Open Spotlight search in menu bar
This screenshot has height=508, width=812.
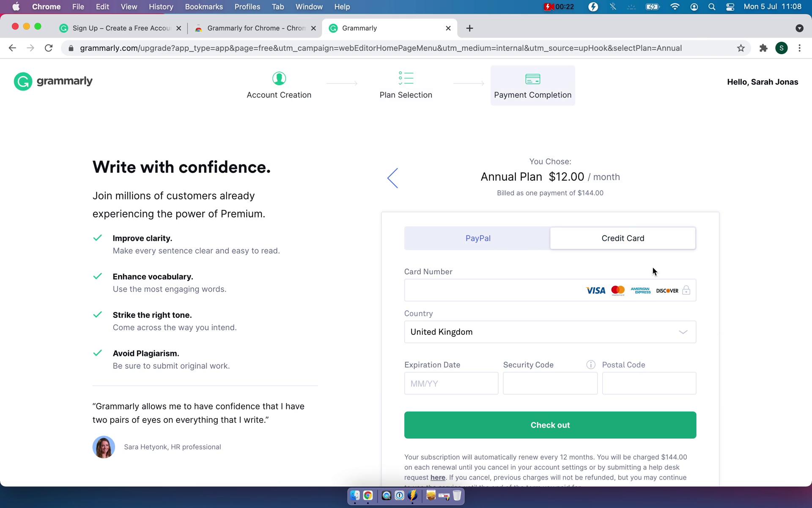712,7
